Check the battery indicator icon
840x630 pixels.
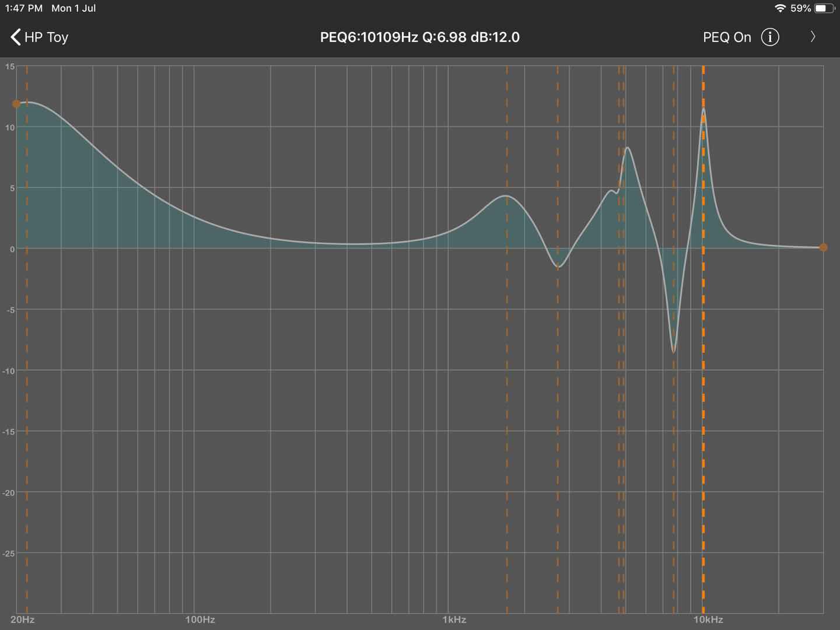(824, 8)
